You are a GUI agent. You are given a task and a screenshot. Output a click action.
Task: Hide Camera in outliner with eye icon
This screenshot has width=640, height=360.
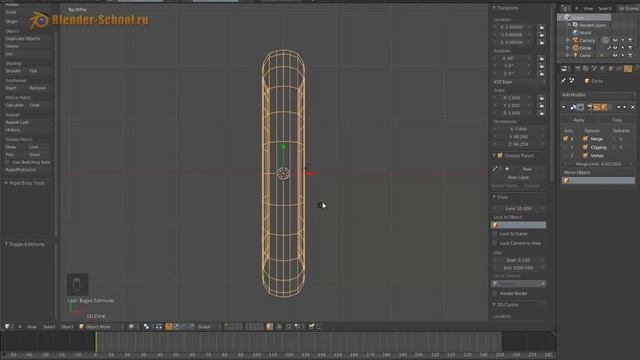tap(615, 40)
